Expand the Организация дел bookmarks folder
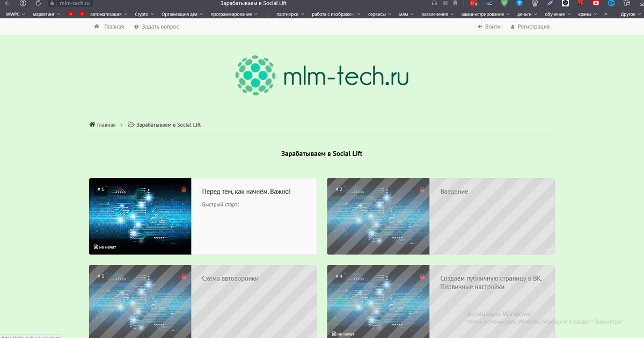 (182, 14)
